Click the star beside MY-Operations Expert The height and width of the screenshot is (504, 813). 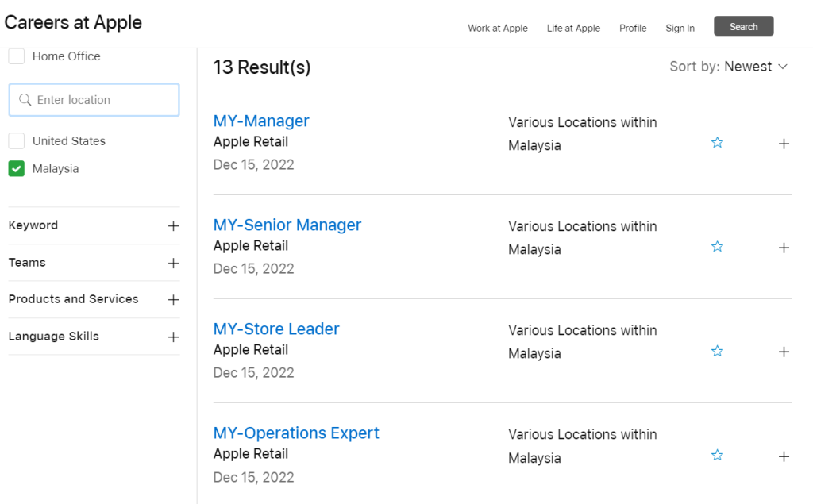point(717,456)
